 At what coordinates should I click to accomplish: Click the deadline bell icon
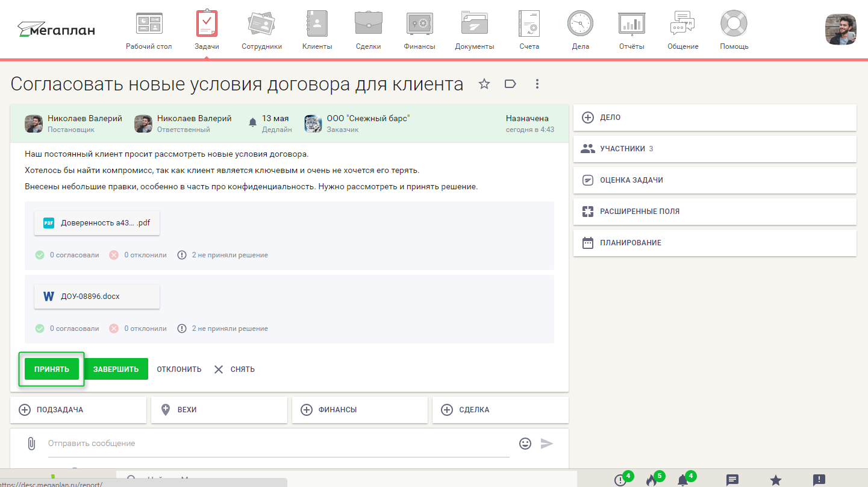point(252,122)
